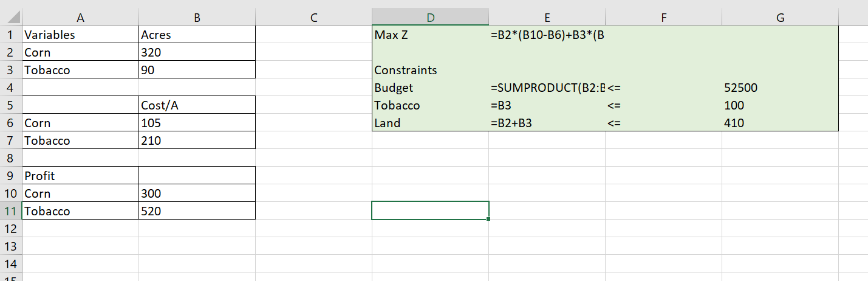Select column D header

430,18
